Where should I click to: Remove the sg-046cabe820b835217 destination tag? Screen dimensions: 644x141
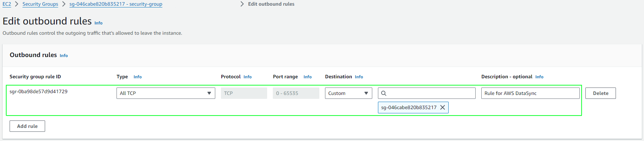click(443, 107)
